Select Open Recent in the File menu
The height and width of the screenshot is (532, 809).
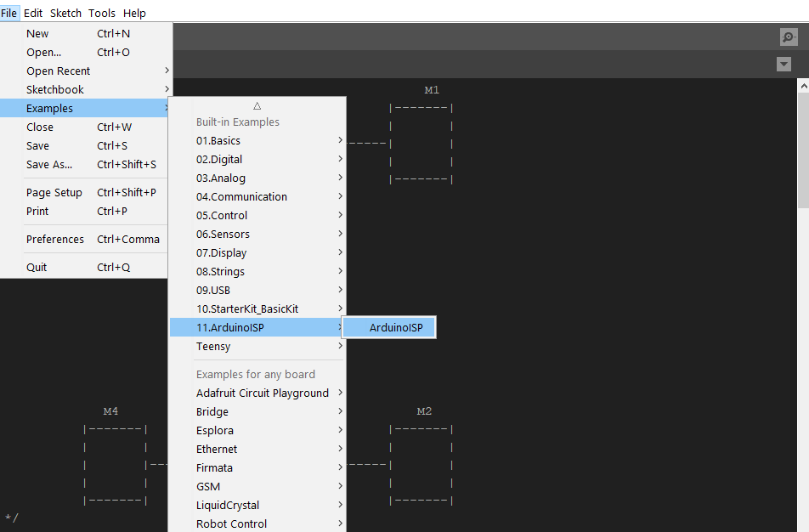click(56, 71)
